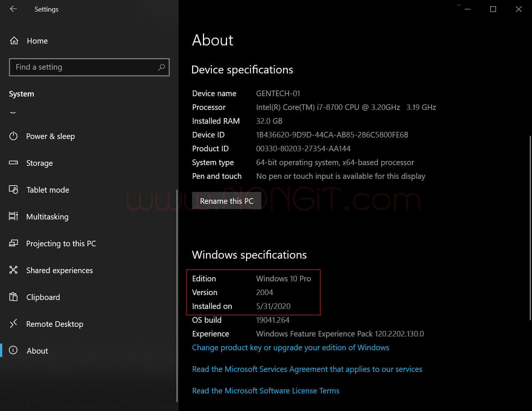Open Change product key or upgrade link

coord(290,347)
